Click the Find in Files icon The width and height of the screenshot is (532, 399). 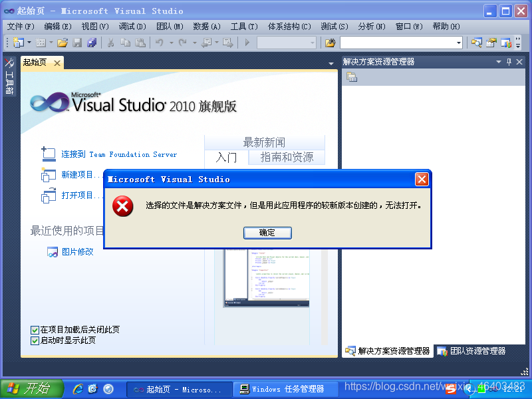(330, 43)
